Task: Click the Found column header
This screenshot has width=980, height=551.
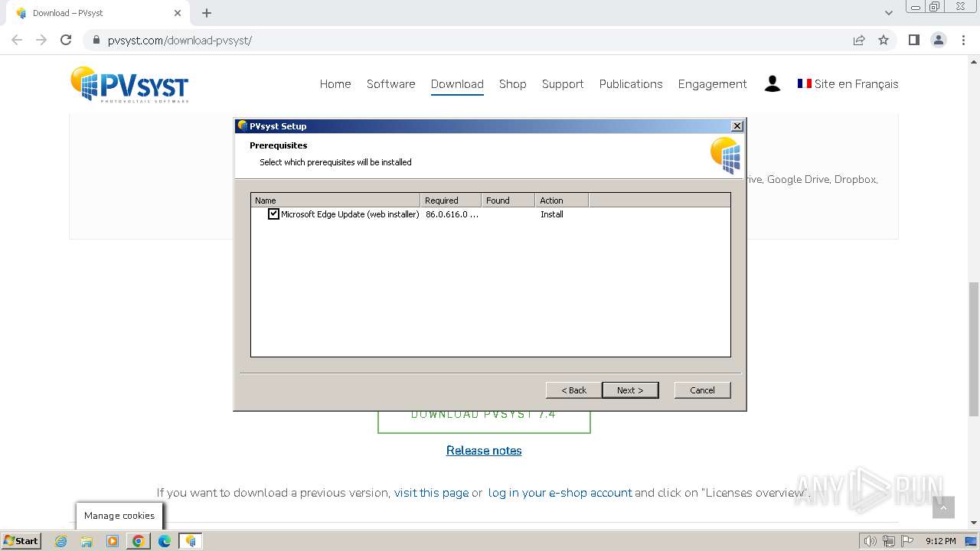Action: pyautogui.click(x=508, y=201)
